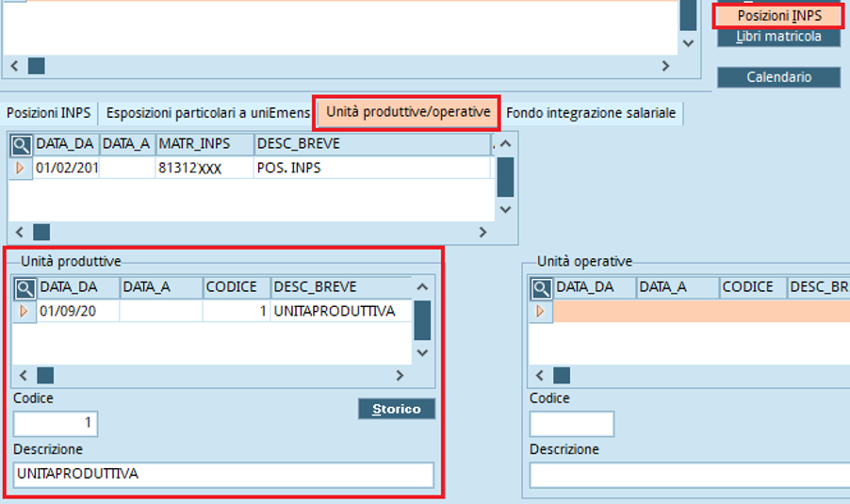Click MATR_INPS column header

click(204, 144)
